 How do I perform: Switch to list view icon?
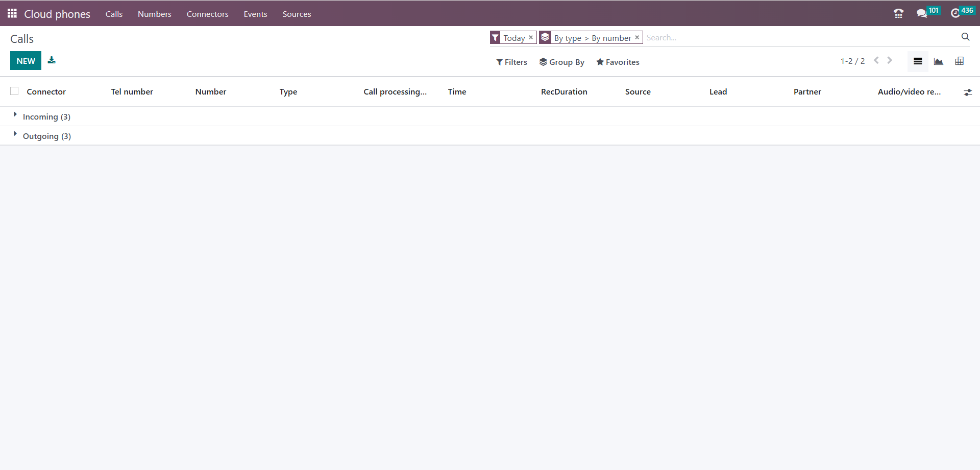tap(918, 61)
